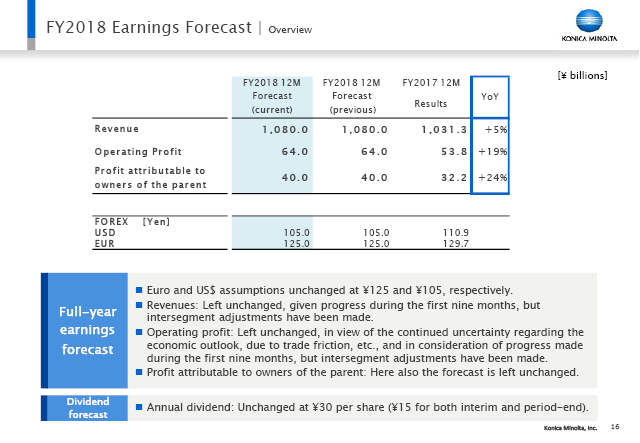Click the 'Forecast (previous)' column header
The height and width of the screenshot is (443, 640).
click(x=352, y=96)
